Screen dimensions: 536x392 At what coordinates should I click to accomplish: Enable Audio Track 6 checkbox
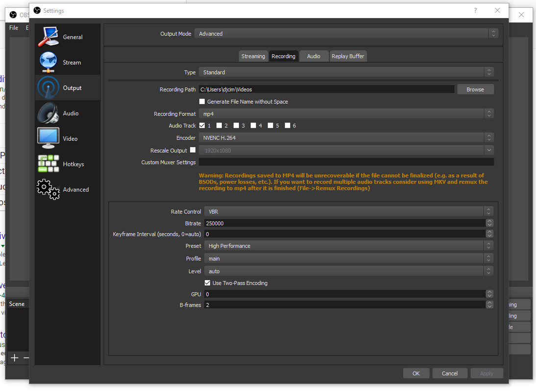(288, 125)
